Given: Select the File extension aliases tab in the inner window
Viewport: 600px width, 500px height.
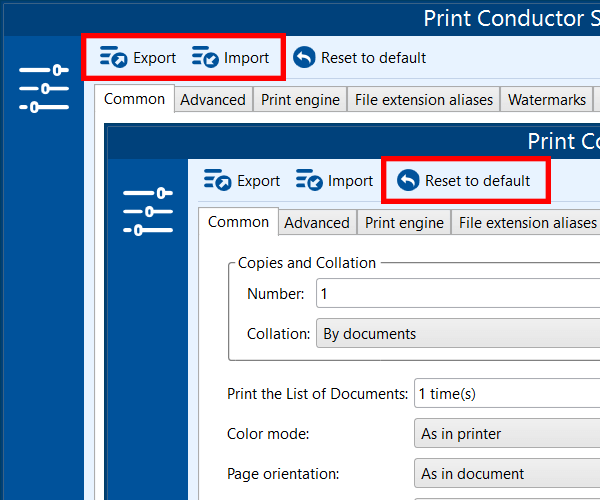Looking at the screenshot, I should (528, 223).
